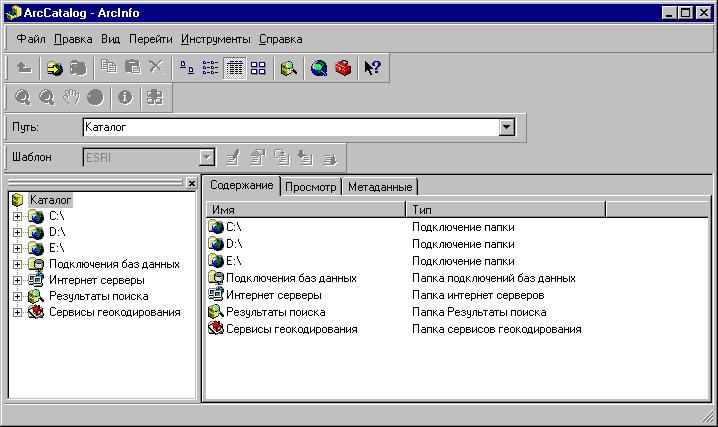Viewport: 718px width, 427px height.
Task: Open Metadata Properties icon
Action: (258, 158)
